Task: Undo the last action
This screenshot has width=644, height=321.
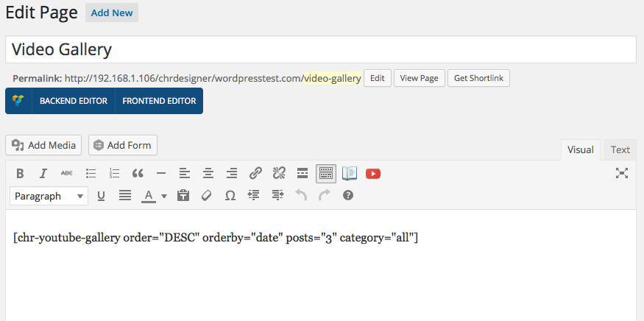Action: point(301,196)
